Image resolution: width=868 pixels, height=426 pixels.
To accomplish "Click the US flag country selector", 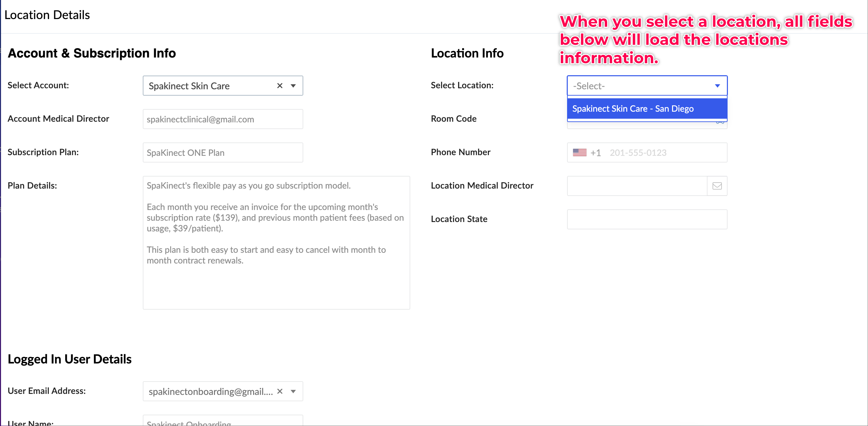I will tap(579, 153).
